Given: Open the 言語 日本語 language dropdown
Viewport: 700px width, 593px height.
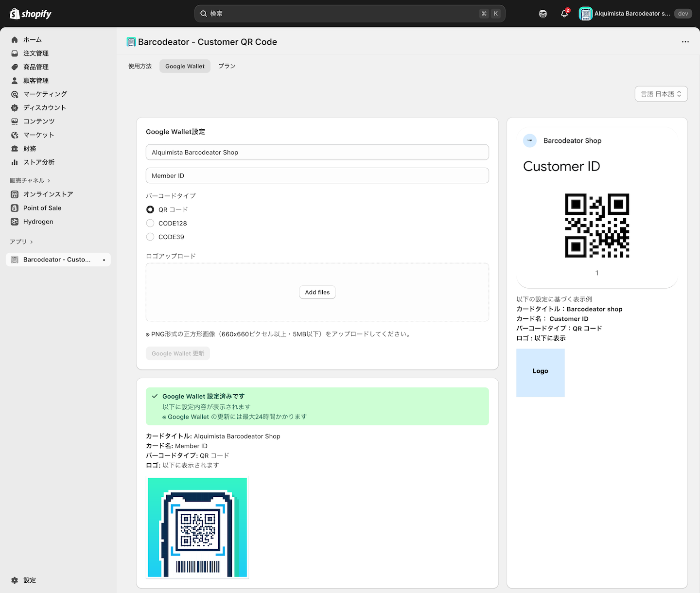Looking at the screenshot, I should (x=661, y=94).
